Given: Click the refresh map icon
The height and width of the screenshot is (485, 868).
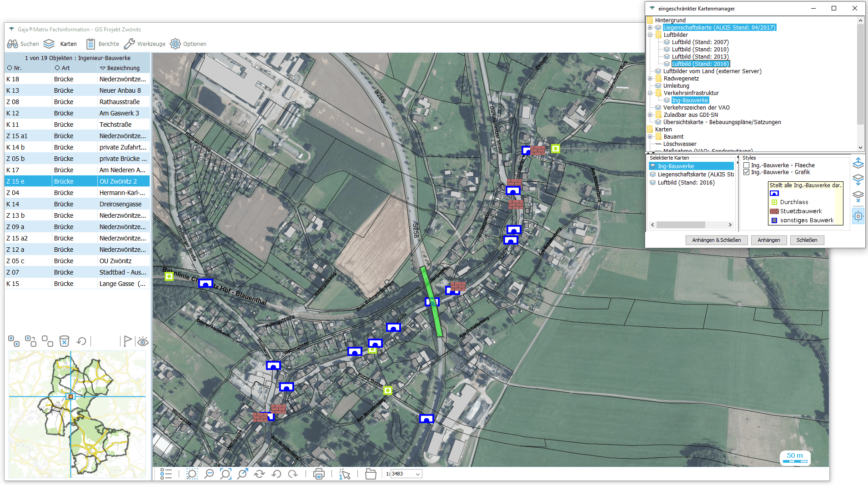Looking at the screenshot, I should coord(259,474).
